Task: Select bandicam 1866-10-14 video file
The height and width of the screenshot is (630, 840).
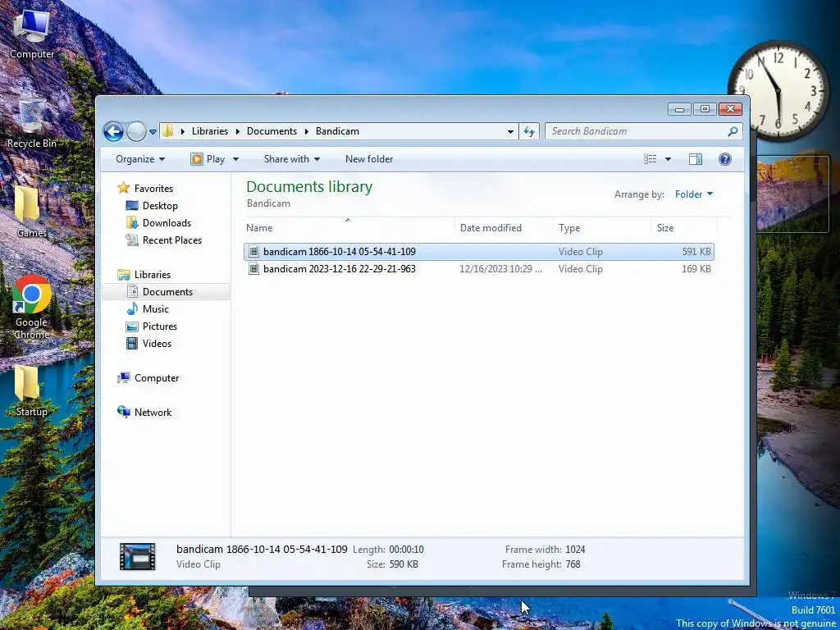Action: click(x=479, y=252)
